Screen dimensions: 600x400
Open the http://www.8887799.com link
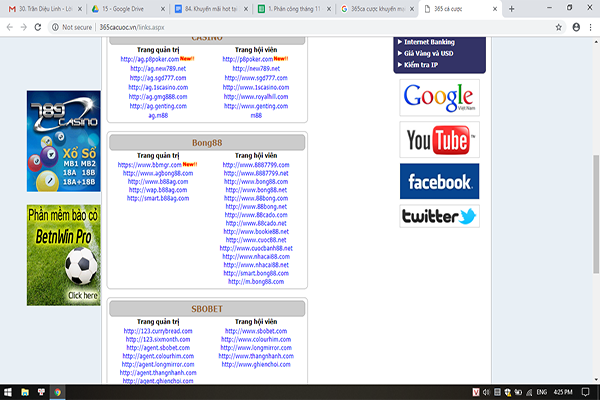tap(256, 165)
